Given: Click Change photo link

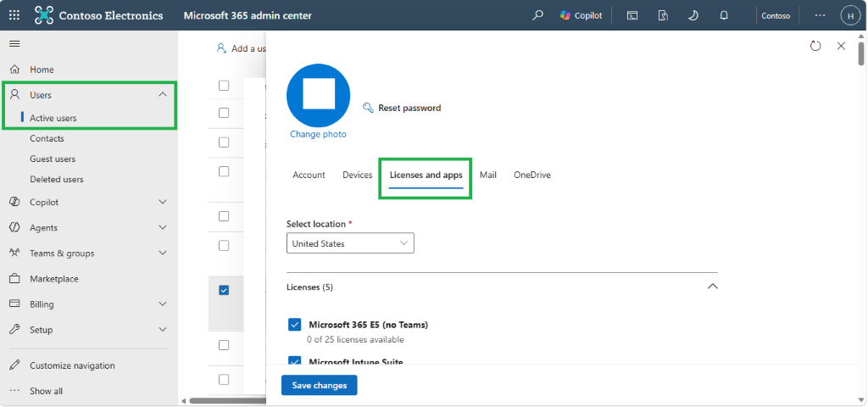Looking at the screenshot, I should click(319, 134).
